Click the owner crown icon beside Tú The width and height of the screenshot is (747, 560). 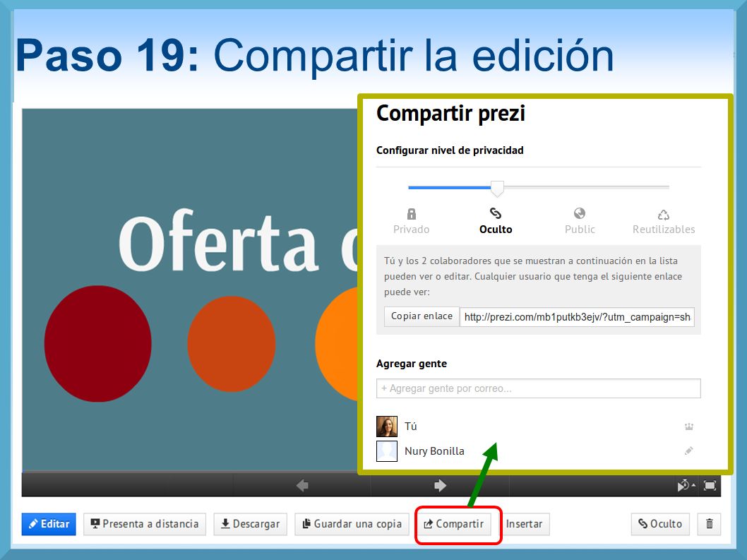pos(689,427)
